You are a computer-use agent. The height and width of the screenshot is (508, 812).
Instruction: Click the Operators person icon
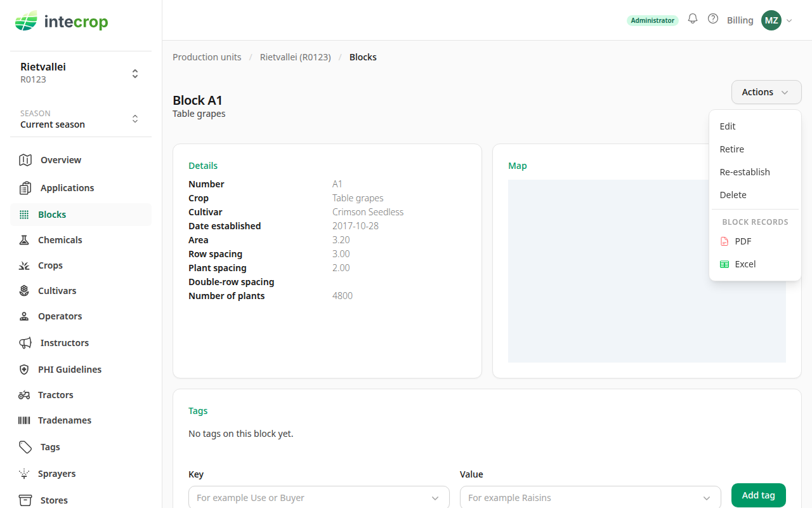tap(24, 316)
